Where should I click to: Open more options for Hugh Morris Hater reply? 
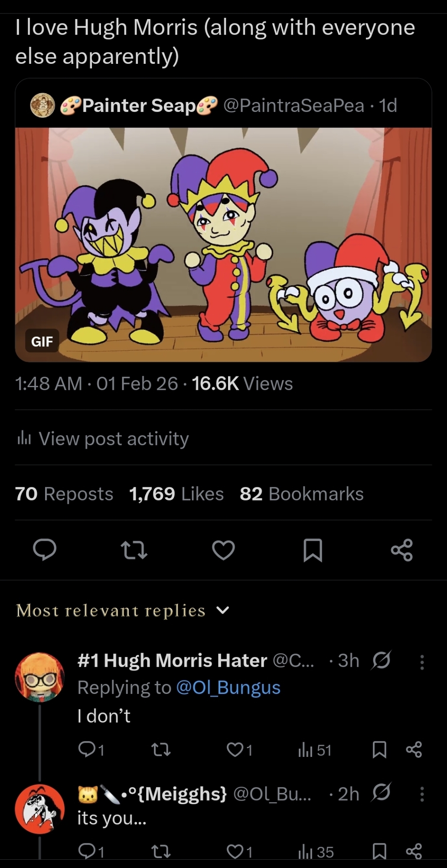pyautogui.click(x=421, y=661)
